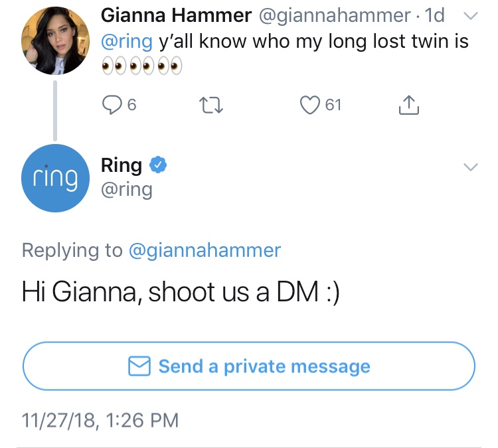Screen dimensions: 498x448
Task: Open Gianna Hammer's profile photo
Action: tap(54, 41)
